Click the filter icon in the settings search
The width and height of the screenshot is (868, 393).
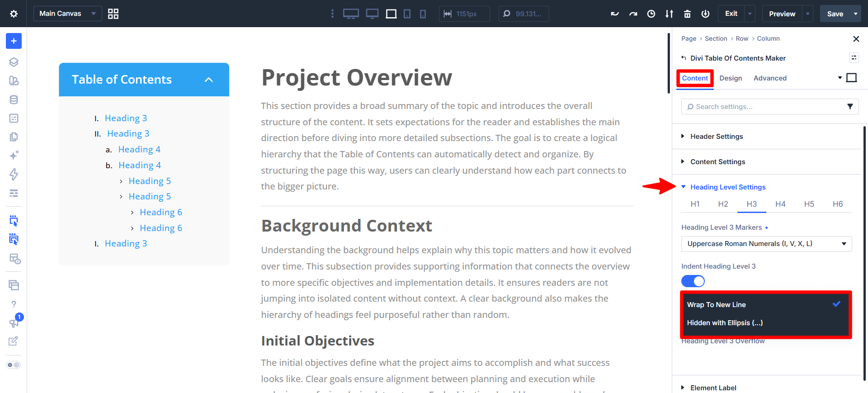click(850, 107)
